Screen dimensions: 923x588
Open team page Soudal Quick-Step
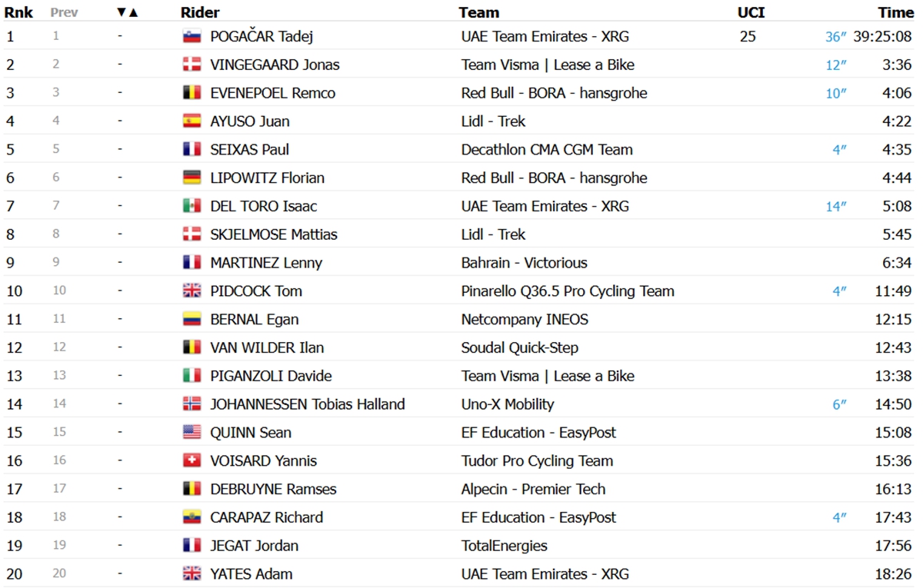[x=520, y=348]
